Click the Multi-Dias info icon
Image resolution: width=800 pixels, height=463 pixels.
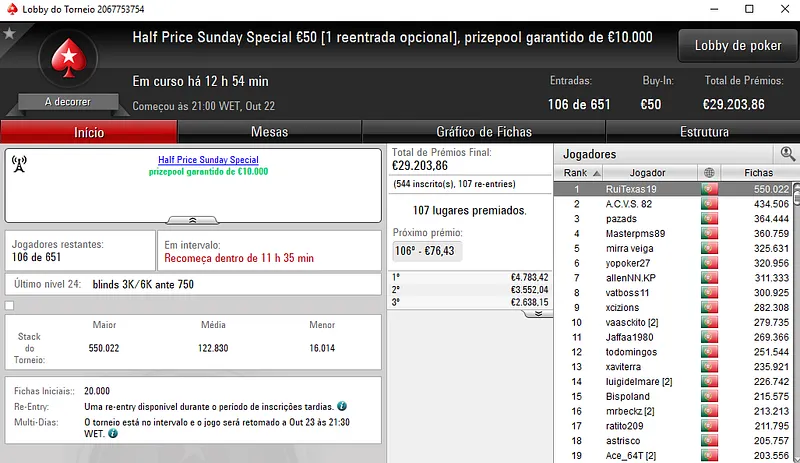(x=112, y=434)
